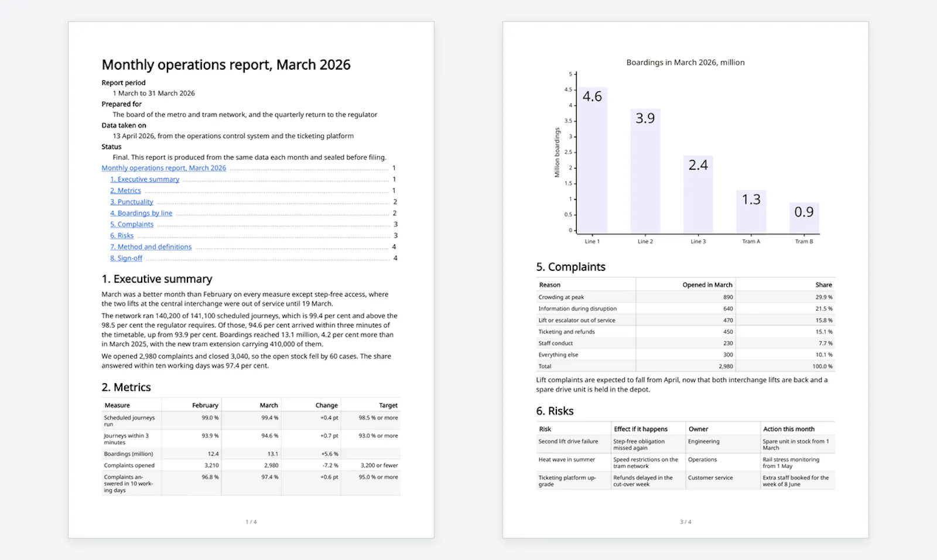The image size is (937, 560).
Task: Select the 'Second lift drive failure' risk
Action: tap(568, 441)
